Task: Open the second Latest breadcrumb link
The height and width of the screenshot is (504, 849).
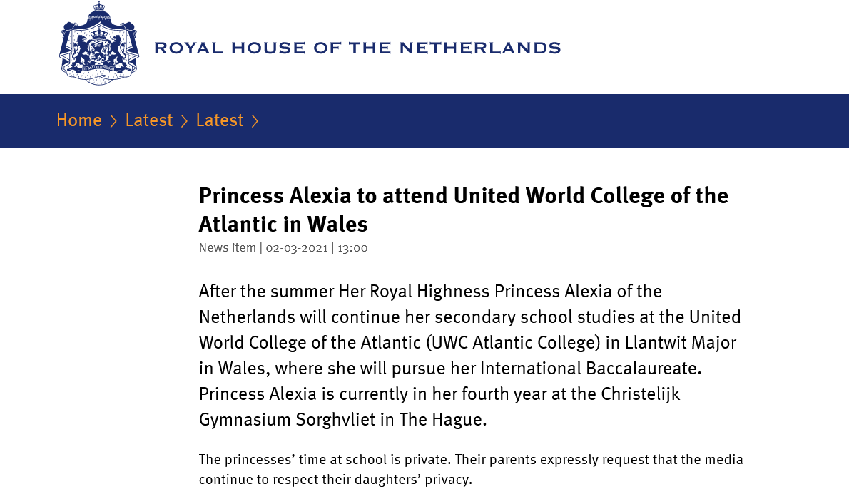Action: (x=220, y=120)
